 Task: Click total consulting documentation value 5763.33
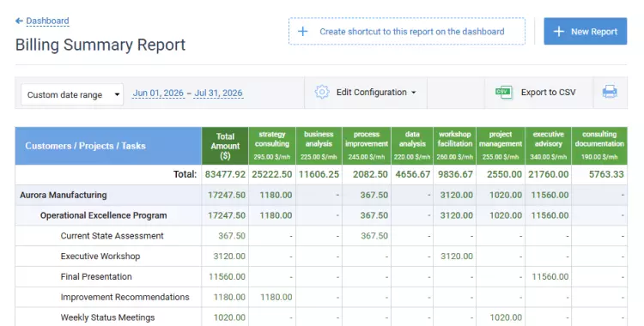coord(606,174)
